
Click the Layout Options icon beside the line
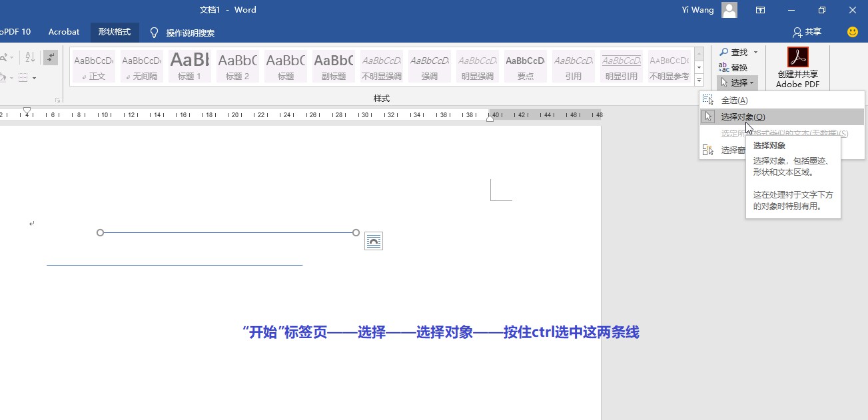[x=374, y=241]
